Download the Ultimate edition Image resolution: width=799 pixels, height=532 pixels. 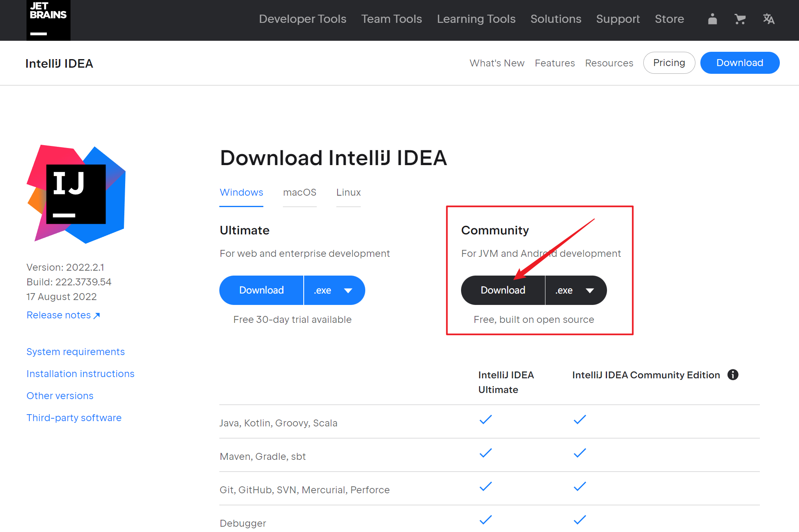point(261,290)
